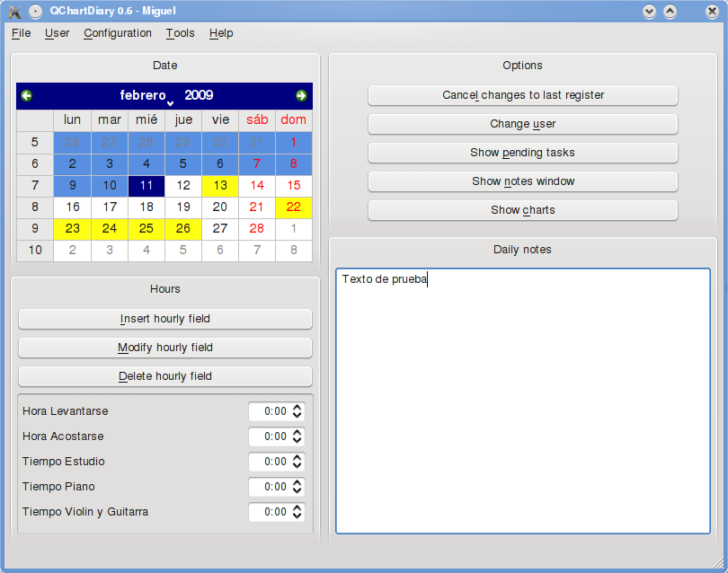Click the Change user button
The width and height of the screenshot is (728, 573).
[523, 124]
